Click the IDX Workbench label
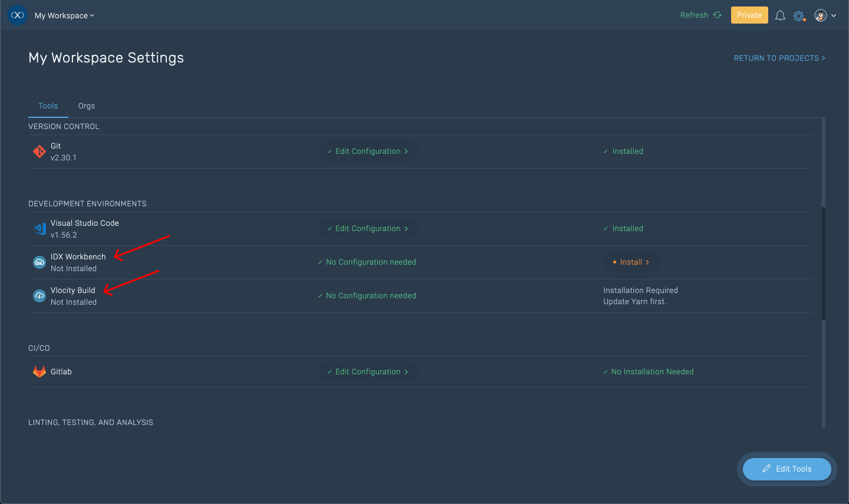 78,257
